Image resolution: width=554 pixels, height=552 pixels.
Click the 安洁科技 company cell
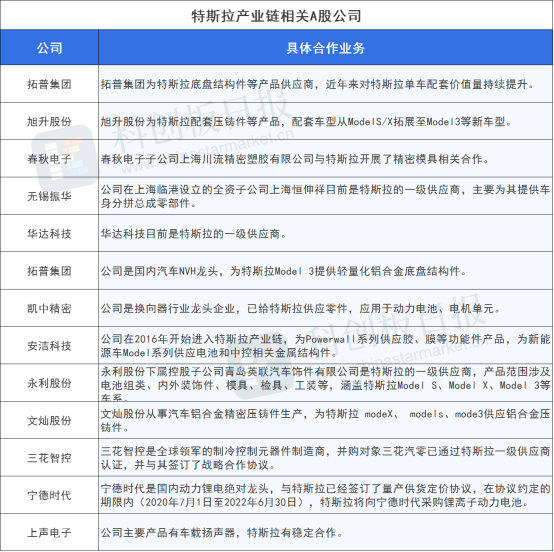(x=49, y=346)
